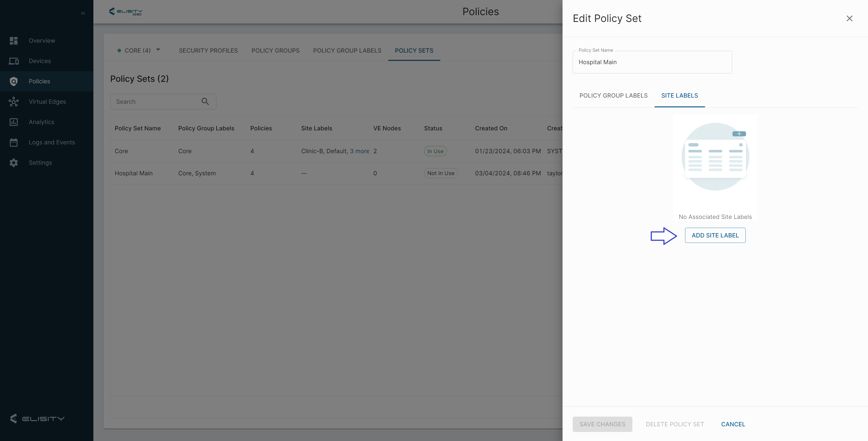
Task: Open the Security Profiles tab
Action: point(208,51)
